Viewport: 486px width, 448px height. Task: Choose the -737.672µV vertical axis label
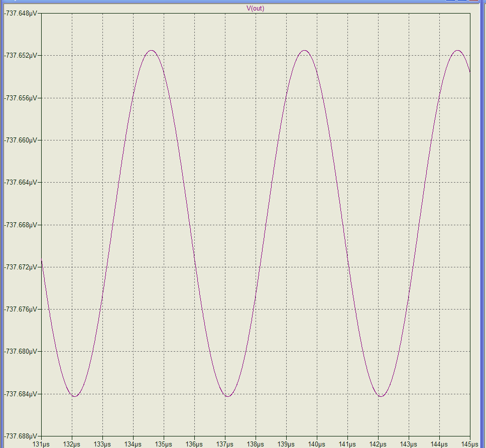[21, 267]
